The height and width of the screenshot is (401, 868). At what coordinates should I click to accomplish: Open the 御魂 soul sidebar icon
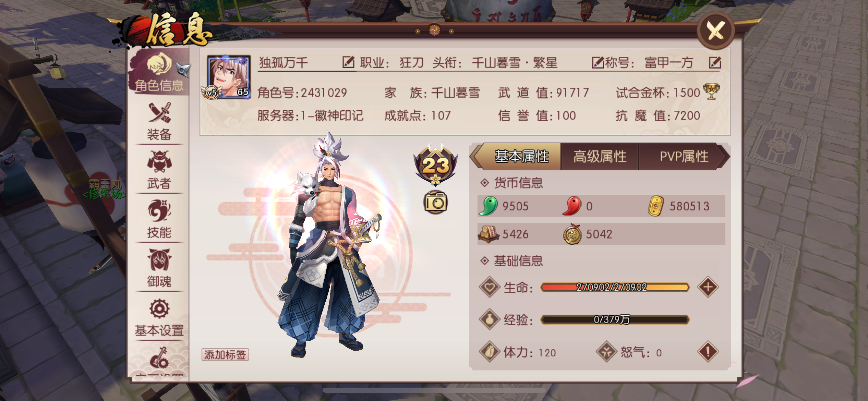pyautogui.click(x=159, y=268)
